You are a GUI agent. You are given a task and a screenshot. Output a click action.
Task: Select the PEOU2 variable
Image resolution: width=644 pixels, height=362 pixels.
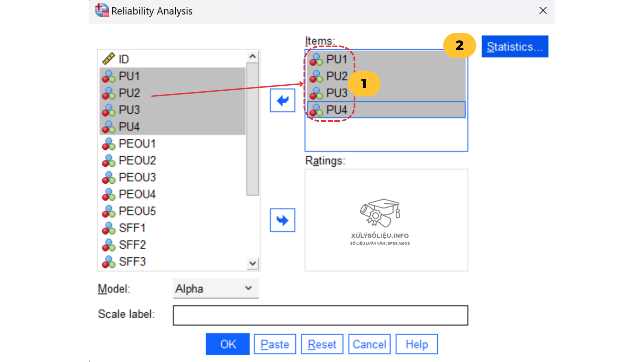172,160
